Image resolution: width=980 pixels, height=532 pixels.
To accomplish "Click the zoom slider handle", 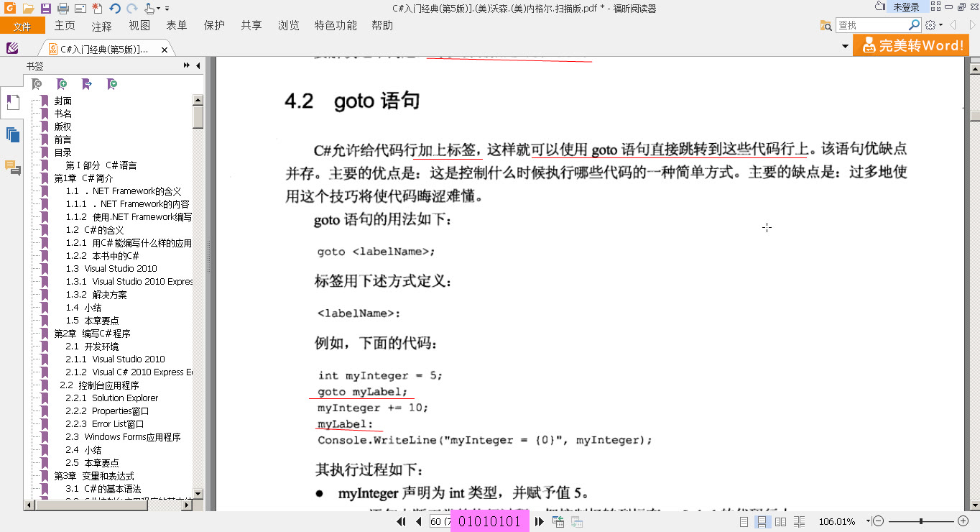I will (921, 521).
